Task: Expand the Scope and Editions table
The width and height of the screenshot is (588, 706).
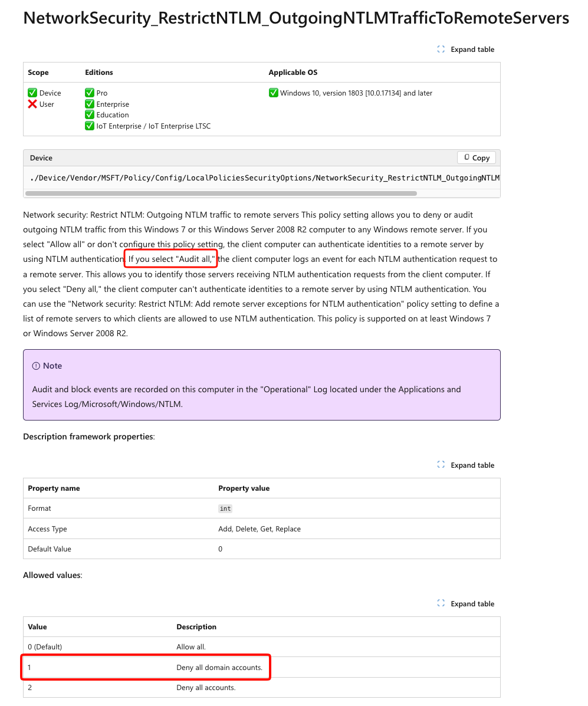Action: tap(465, 49)
